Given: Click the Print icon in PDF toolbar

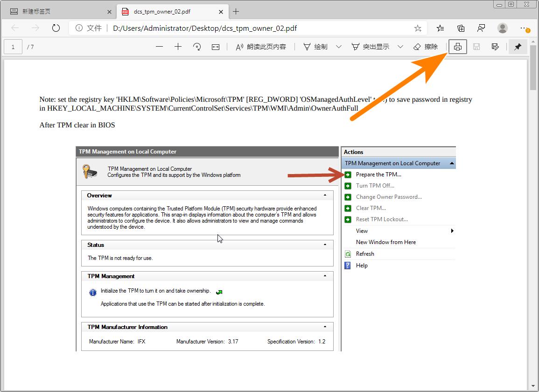Looking at the screenshot, I should point(457,47).
